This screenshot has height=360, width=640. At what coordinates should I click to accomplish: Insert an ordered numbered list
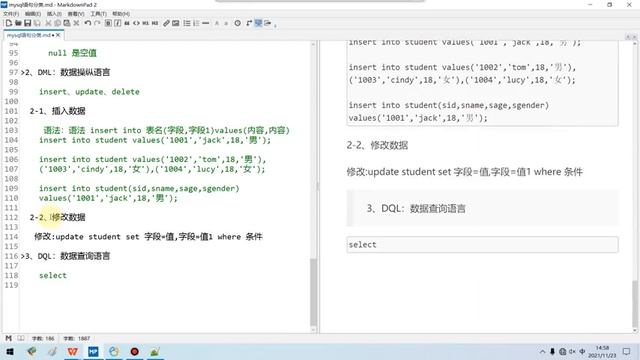point(196,23)
